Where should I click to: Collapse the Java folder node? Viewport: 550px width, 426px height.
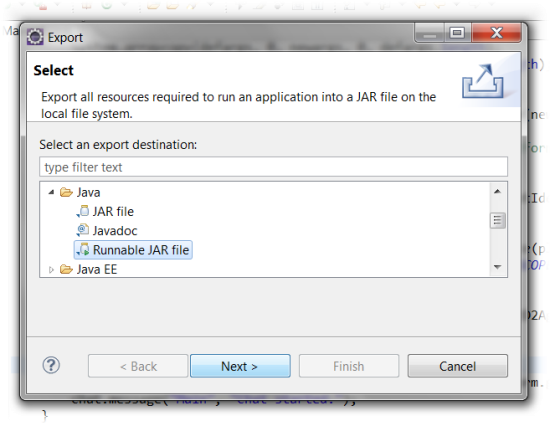pyautogui.click(x=52, y=192)
